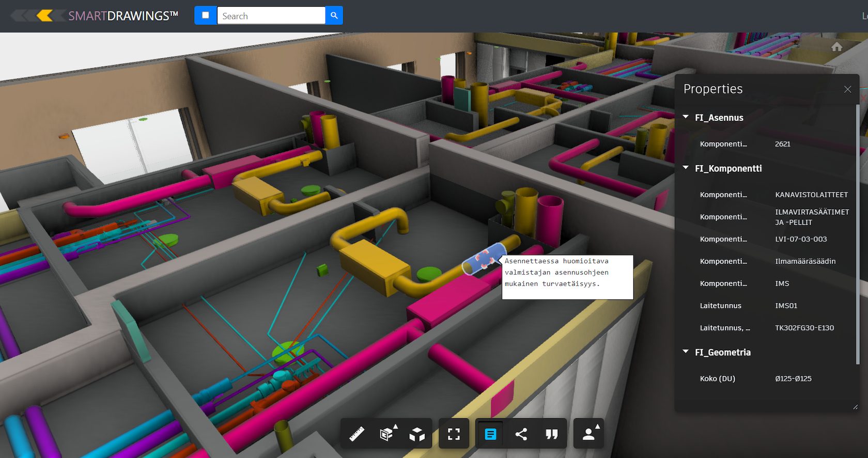Select the IMS01 device ID
The width and height of the screenshot is (868, 458).
point(786,306)
